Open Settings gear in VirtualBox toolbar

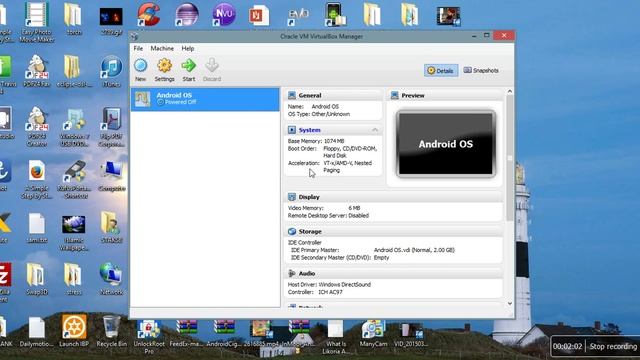[x=164, y=69]
